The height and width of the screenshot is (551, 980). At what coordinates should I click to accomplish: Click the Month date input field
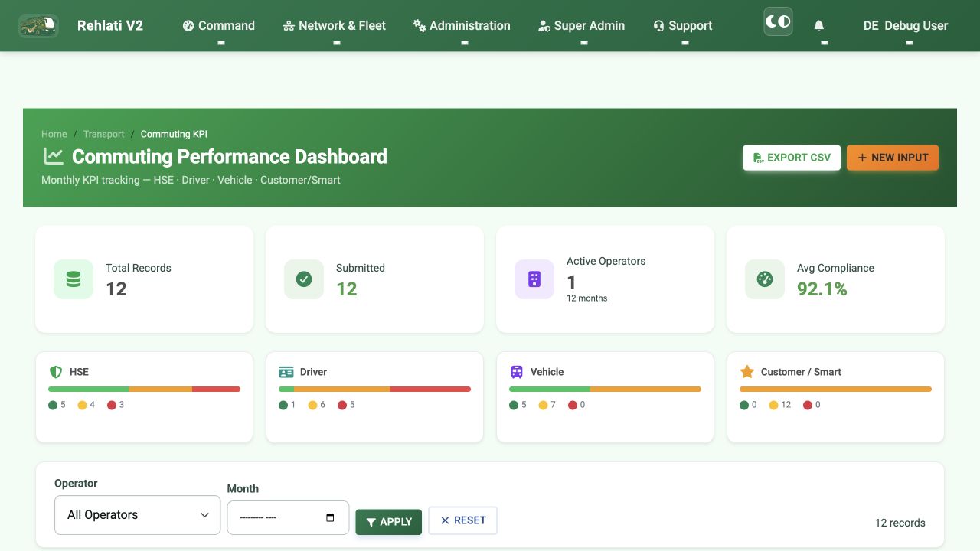tap(288, 518)
